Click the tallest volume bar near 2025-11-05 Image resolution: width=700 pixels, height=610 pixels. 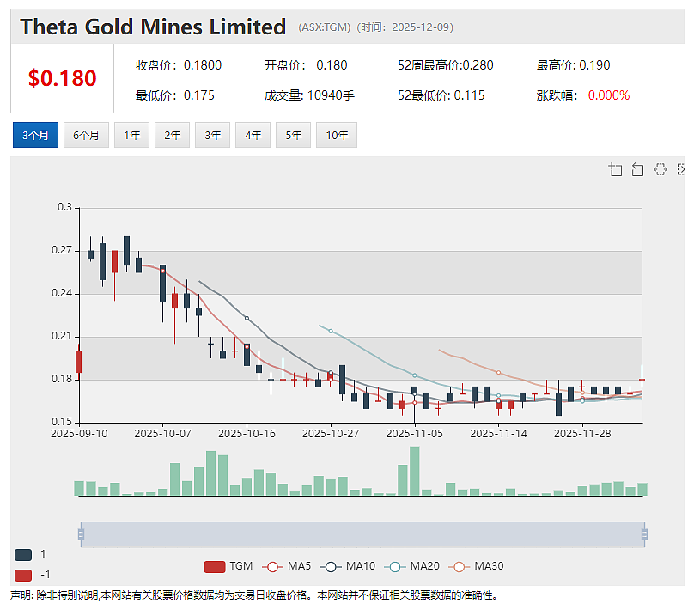[x=414, y=471]
